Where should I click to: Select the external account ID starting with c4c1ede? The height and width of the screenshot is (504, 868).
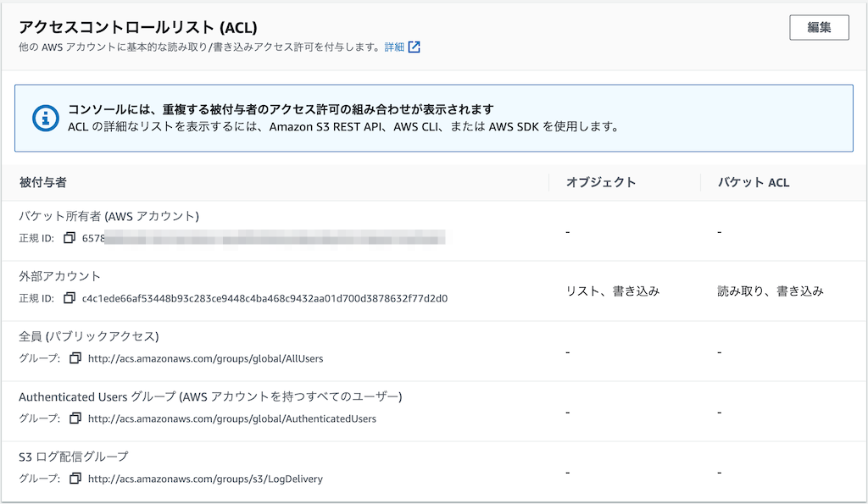264,298
